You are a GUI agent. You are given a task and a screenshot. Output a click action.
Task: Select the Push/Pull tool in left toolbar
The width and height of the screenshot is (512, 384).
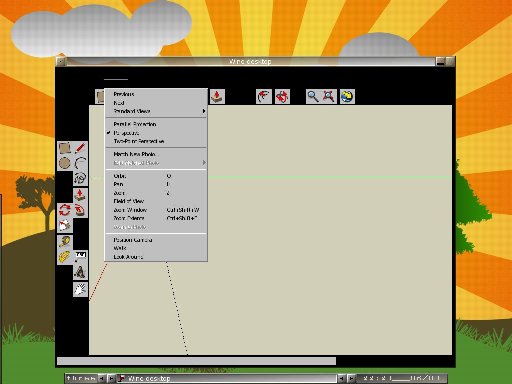80,195
